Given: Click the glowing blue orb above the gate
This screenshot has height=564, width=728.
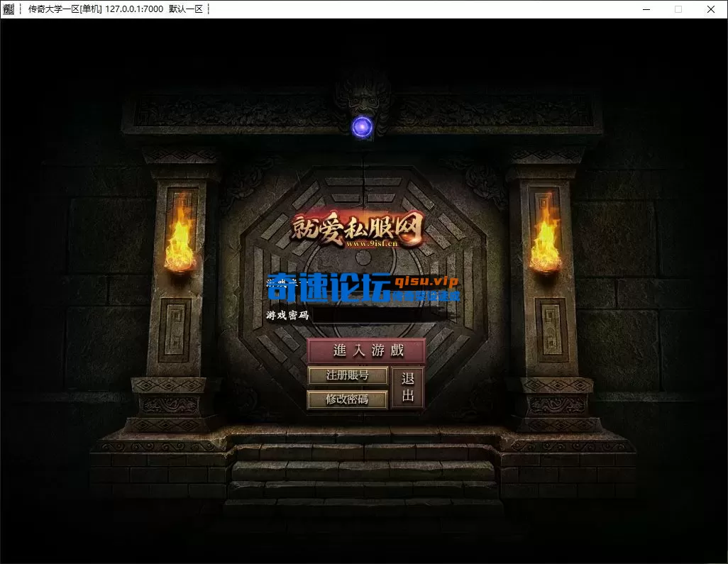Looking at the screenshot, I should [362, 126].
